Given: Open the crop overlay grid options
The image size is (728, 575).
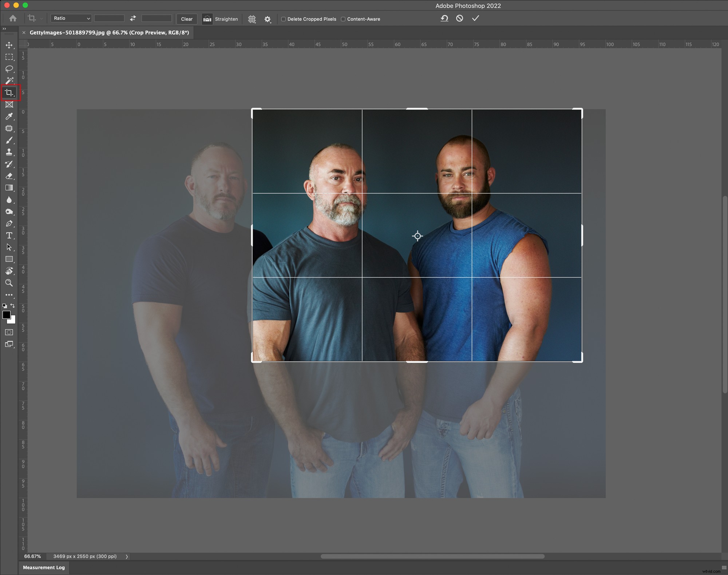Looking at the screenshot, I should [252, 19].
